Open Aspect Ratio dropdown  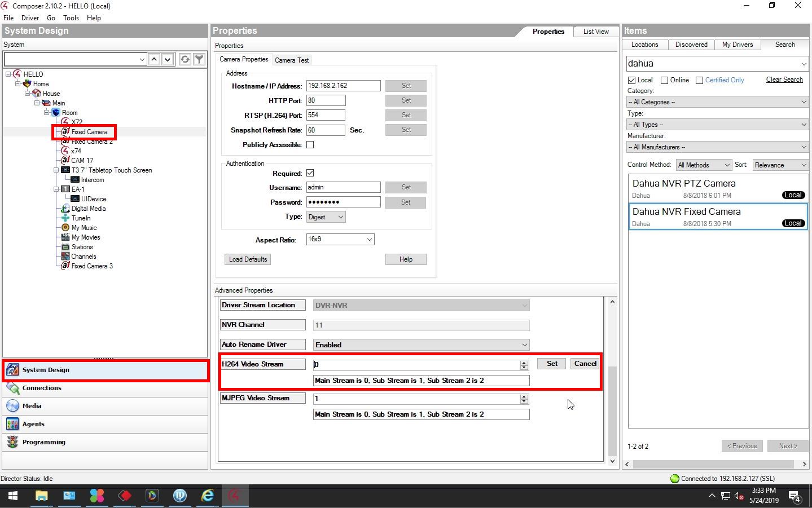[340, 240]
